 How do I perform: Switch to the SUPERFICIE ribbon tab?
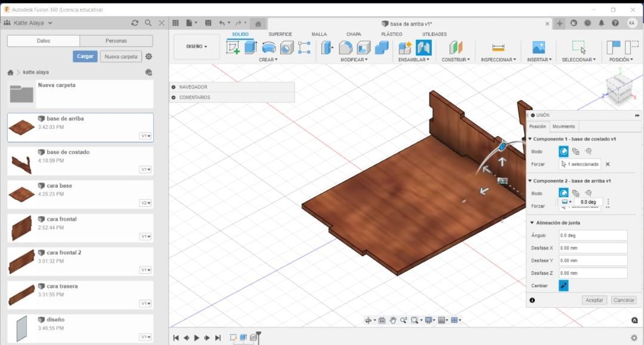tap(280, 35)
